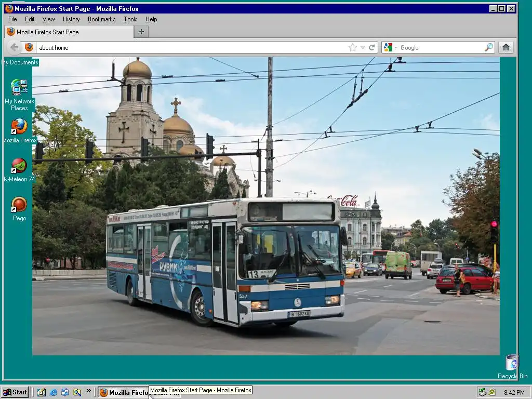Maximize the Firefox window
Screen dimensions: 532x399
click(x=502, y=9)
